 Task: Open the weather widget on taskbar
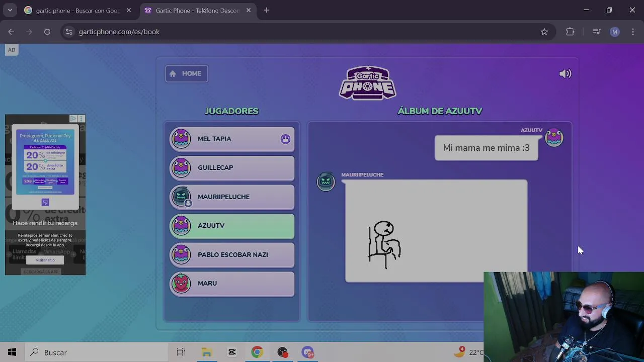[468, 351]
